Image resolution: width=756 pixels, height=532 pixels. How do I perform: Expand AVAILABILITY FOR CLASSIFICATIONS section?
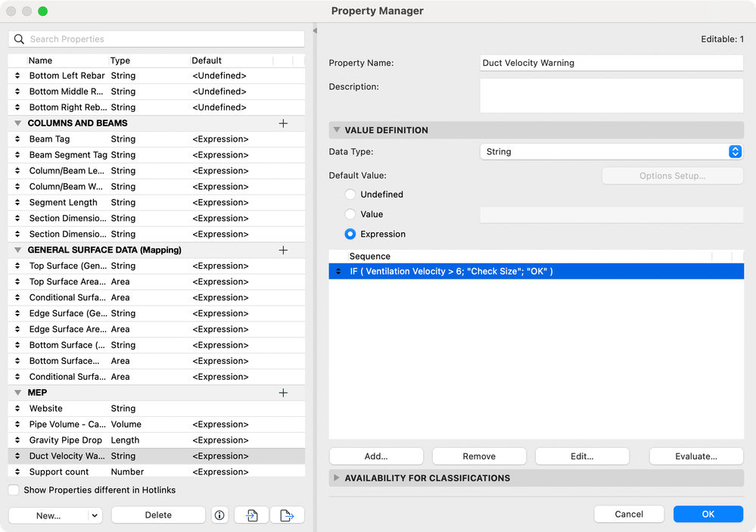coord(337,478)
